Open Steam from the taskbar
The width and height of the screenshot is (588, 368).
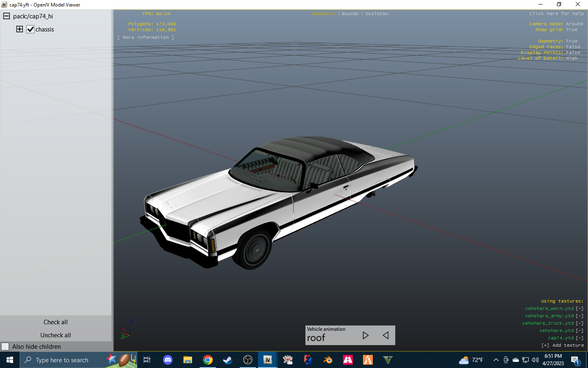click(x=227, y=360)
